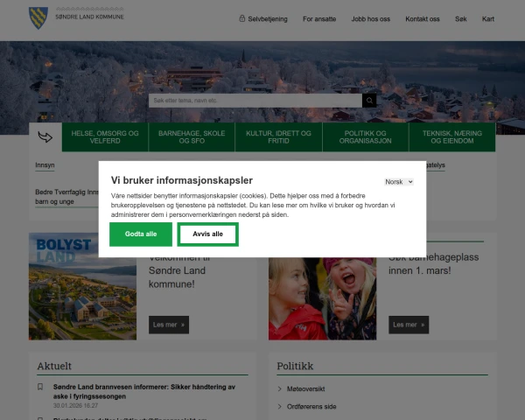Click the bookmark icon beside brannvesen news
525x420 pixels.
click(x=40, y=387)
